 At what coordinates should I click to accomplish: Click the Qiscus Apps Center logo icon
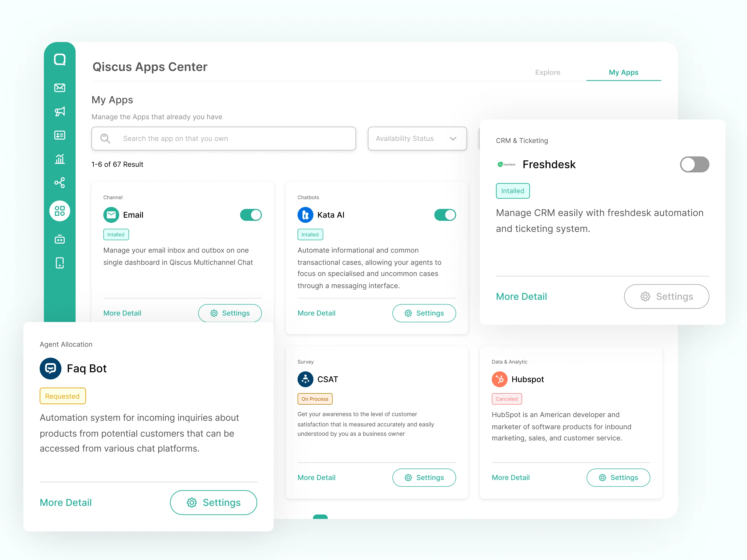click(59, 59)
